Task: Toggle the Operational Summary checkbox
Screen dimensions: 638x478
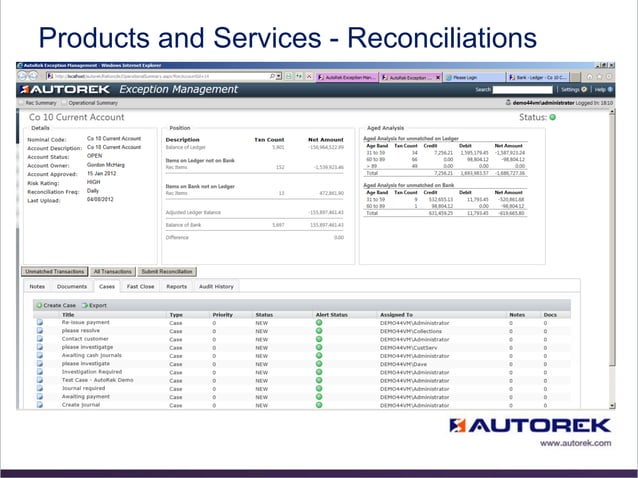Action: pos(64,103)
